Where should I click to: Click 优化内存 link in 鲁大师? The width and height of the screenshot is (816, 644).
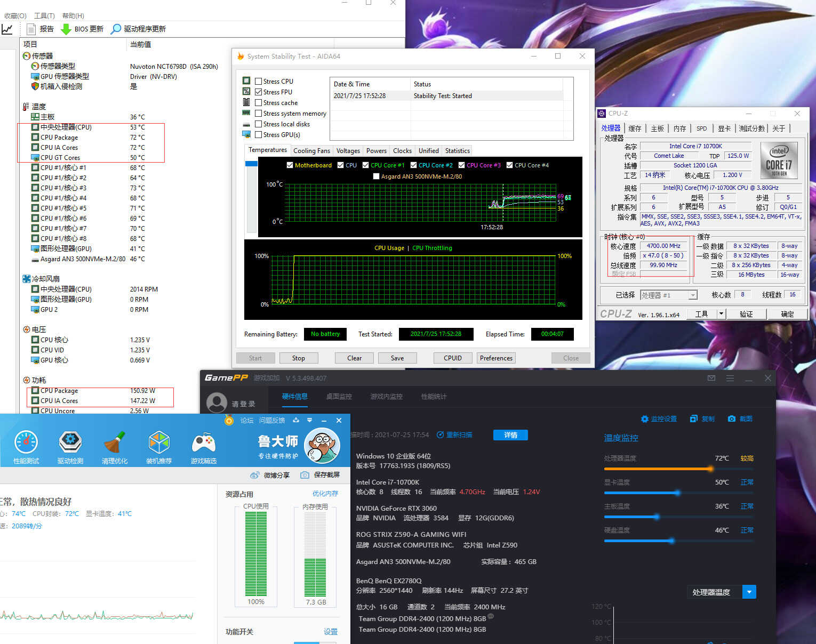tap(325, 494)
